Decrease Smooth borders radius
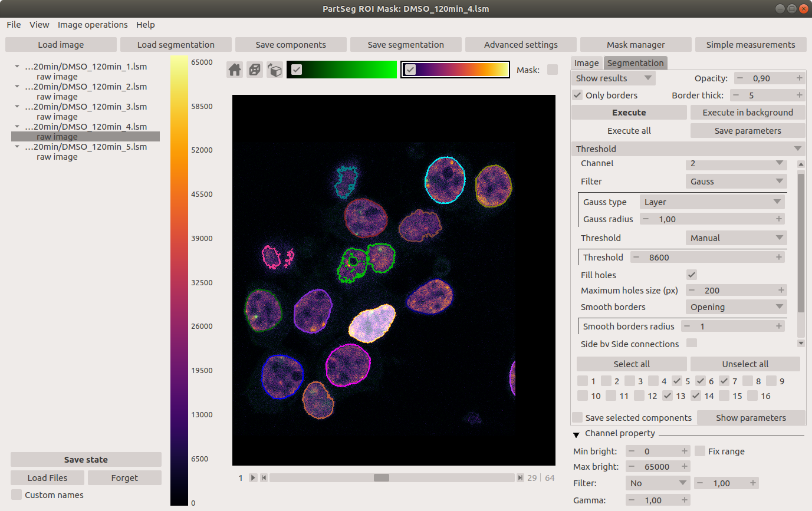This screenshot has width=812, height=511. pyautogui.click(x=687, y=327)
